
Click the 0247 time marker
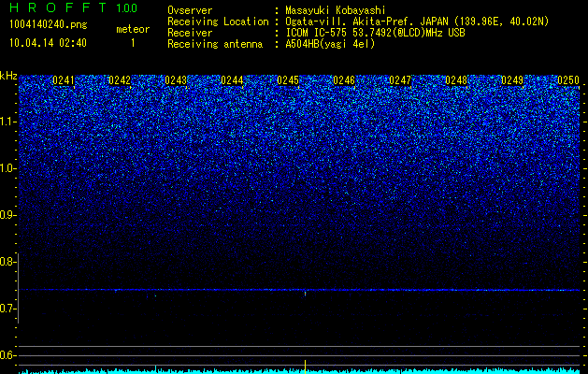point(400,80)
